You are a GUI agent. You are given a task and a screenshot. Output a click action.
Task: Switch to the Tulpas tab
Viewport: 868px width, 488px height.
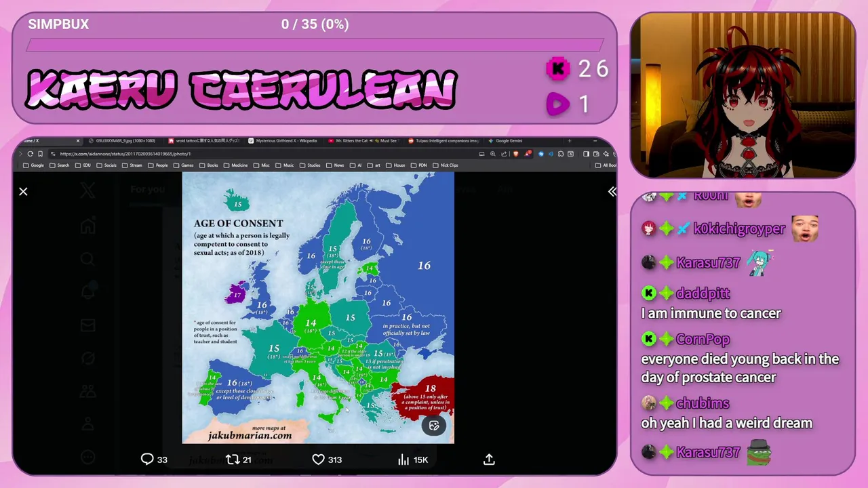point(445,141)
